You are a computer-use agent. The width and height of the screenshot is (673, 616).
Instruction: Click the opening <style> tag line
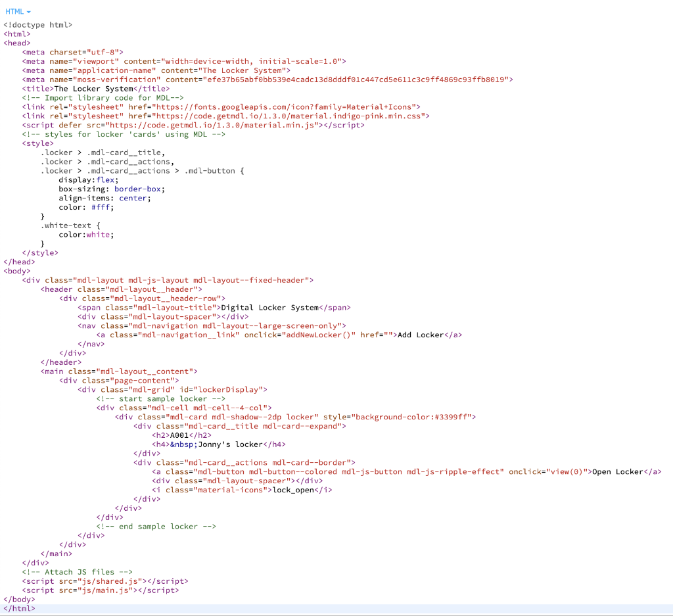click(37, 143)
